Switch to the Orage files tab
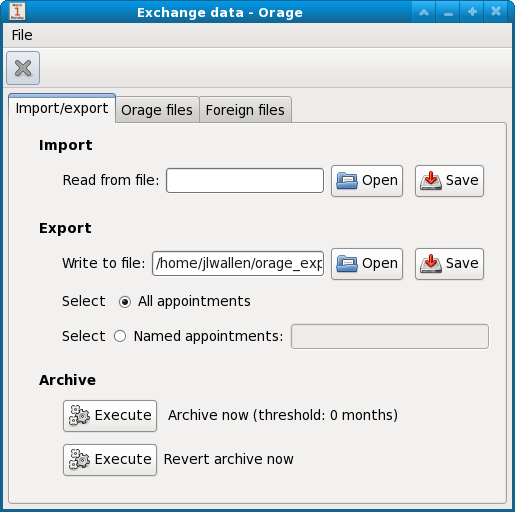This screenshot has height=512, width=515. (157, 110)
